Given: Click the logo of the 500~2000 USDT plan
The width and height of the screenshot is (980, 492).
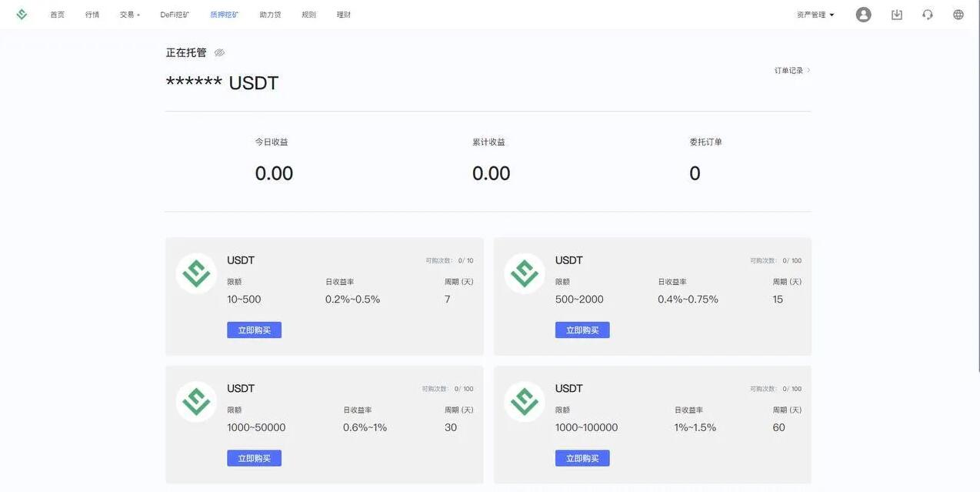Looking at the screenshot, I should [525, 273].
